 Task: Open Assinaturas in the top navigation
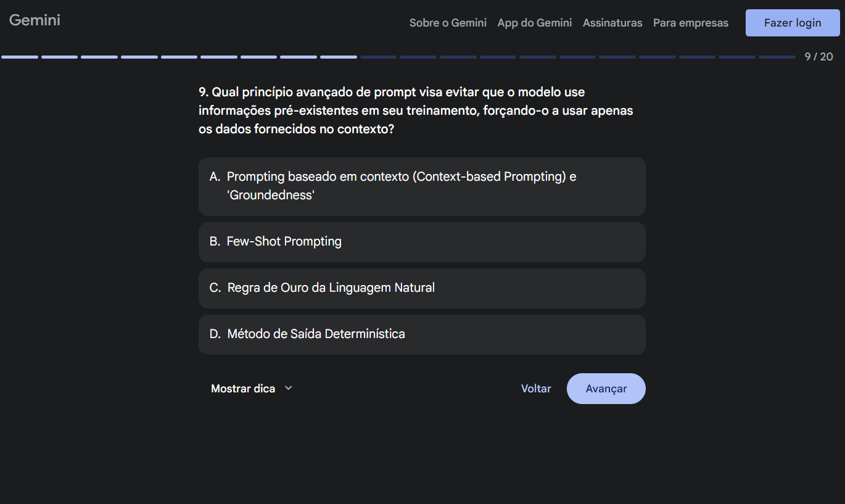click(x=612, y=23)
